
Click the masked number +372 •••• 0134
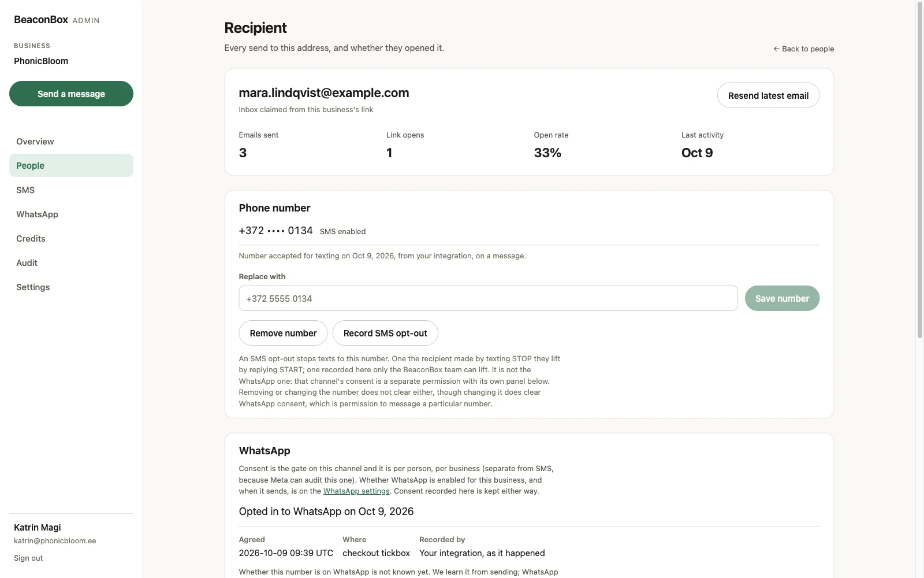pos(275,231)
